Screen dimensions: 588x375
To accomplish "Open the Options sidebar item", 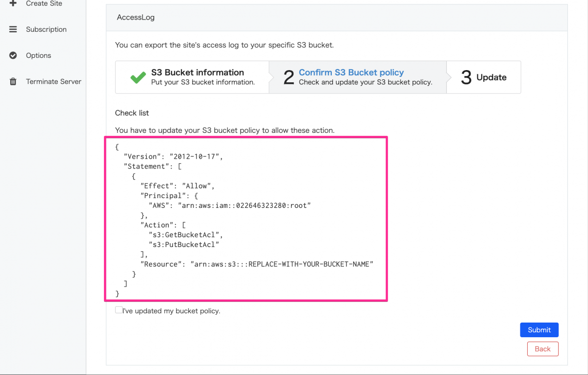I will coord(38,55).
